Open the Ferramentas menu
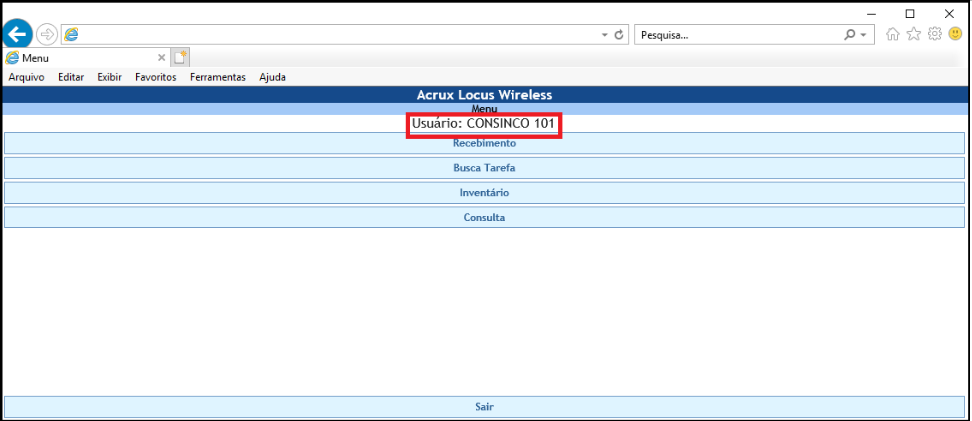 218,78
